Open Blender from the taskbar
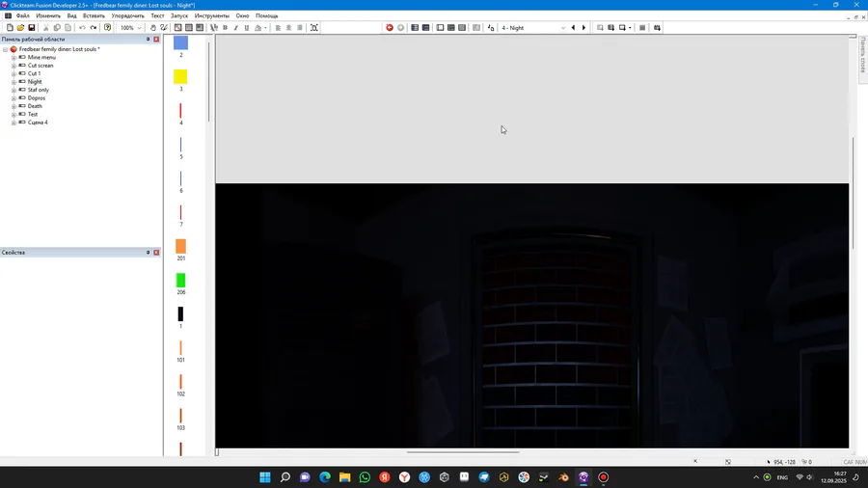The image size is (868, 488). click(563, 477)
